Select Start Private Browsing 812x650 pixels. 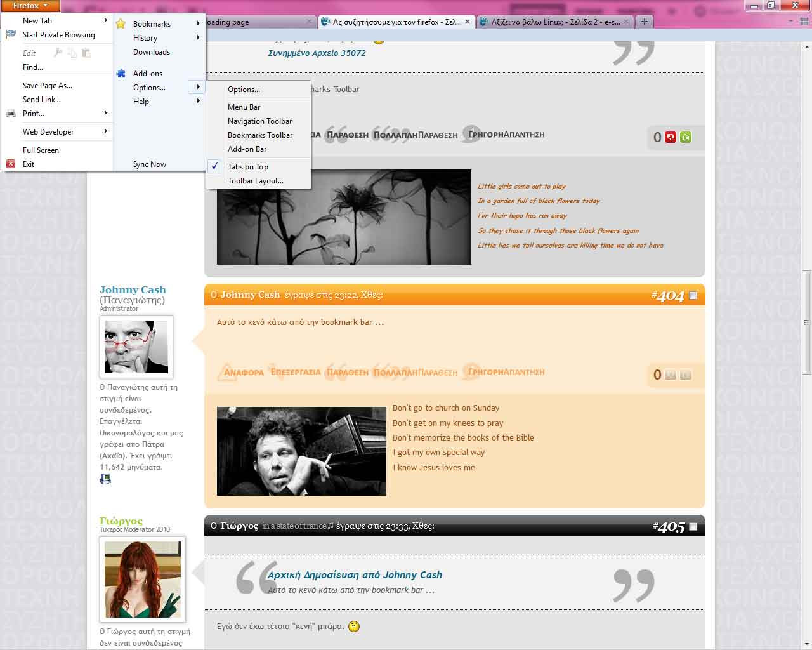[58, 35]
